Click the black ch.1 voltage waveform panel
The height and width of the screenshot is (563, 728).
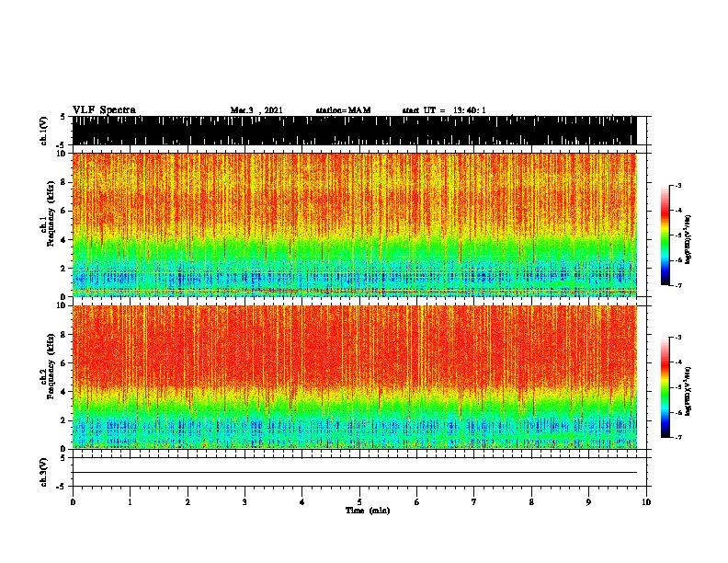click(354, 131)
